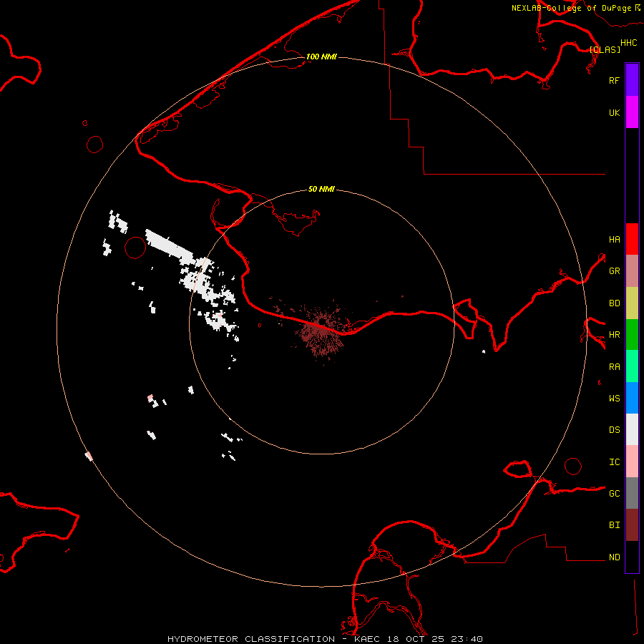Click the RF legend label
Screen dimensions: 644x644
point(614,80)
